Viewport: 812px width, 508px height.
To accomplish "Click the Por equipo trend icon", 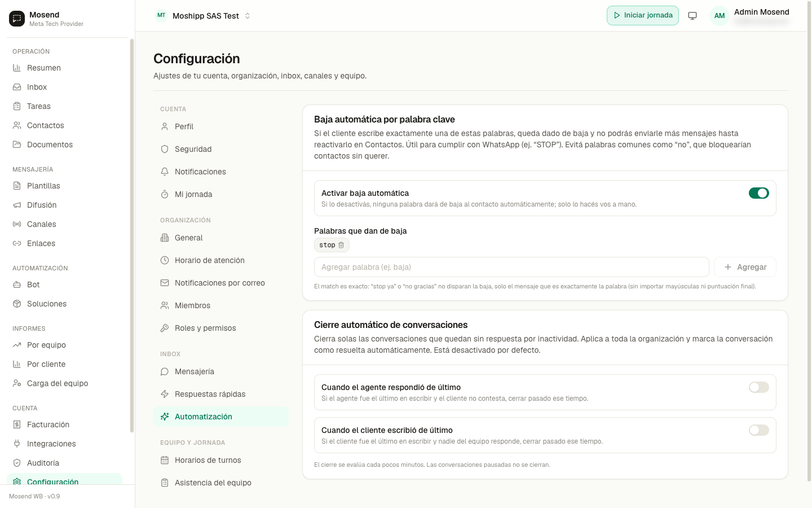I will pyautogui.click(x=17, y=345).
